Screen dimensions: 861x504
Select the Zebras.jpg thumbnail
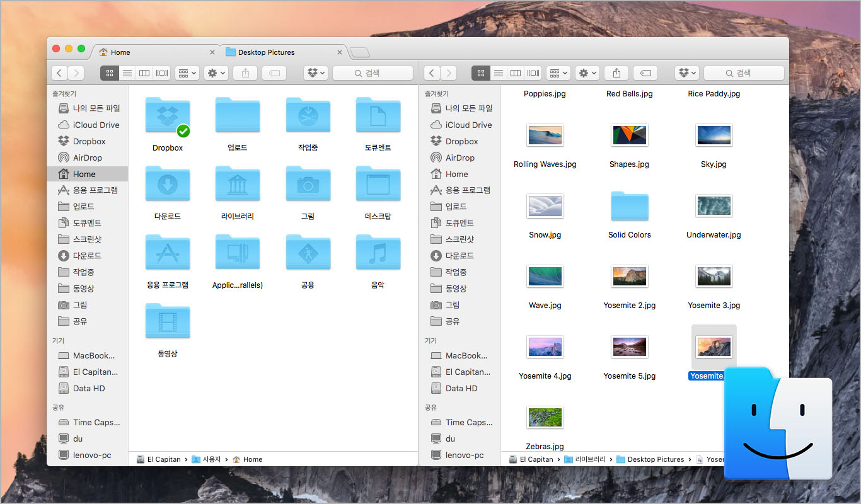pos(545,417)
